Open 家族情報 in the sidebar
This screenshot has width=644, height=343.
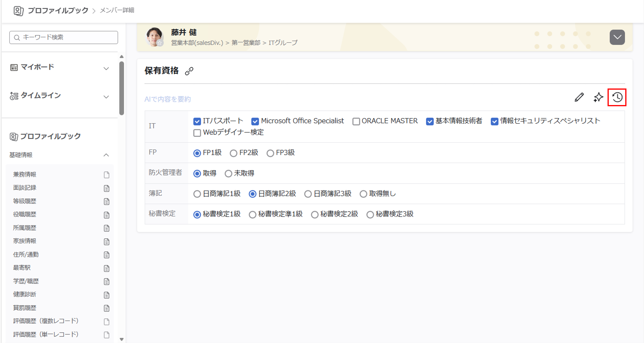25,241
